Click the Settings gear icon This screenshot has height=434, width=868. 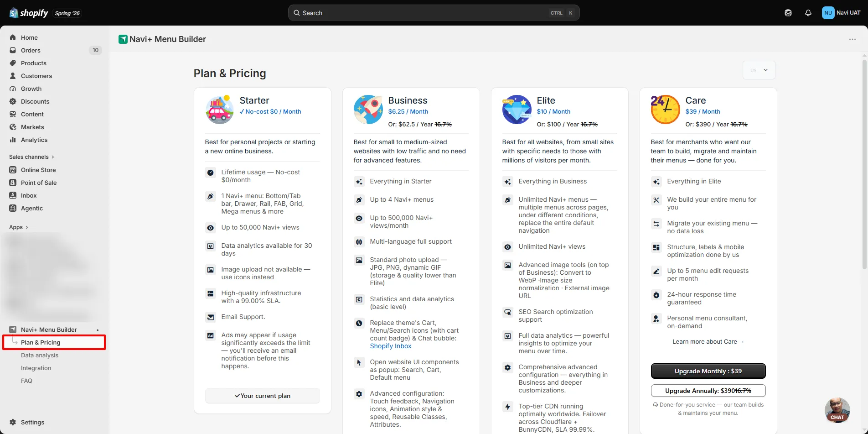tap(13, 422)
